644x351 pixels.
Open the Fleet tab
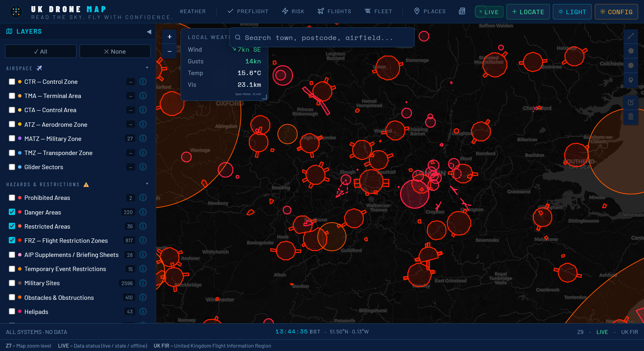click(x=378, y=11)
